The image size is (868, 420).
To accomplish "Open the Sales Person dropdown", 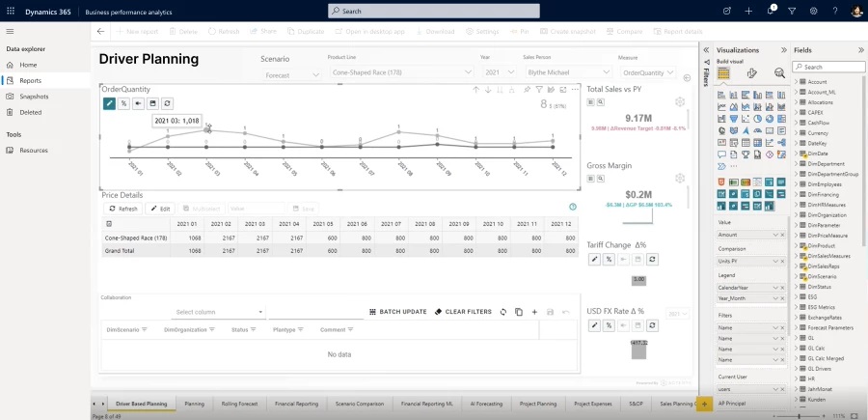I will tap(566, 72).
